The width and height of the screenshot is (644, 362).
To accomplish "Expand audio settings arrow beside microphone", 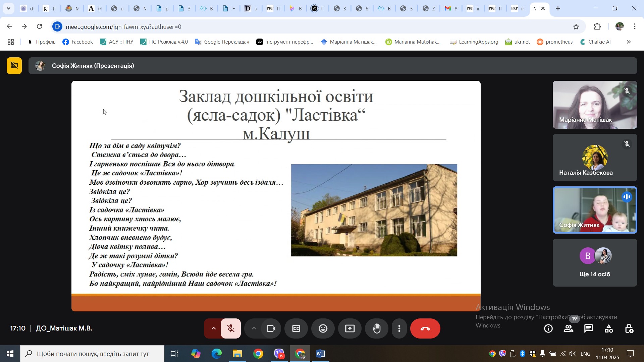I will (x=213, y=329).
